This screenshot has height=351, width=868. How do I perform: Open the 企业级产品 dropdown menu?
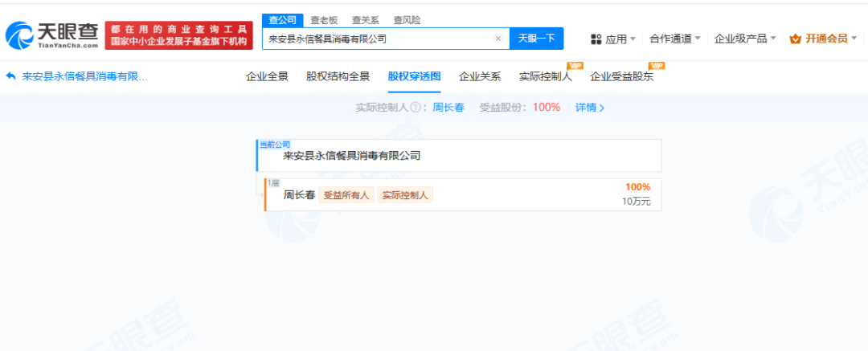click(745, 39)
